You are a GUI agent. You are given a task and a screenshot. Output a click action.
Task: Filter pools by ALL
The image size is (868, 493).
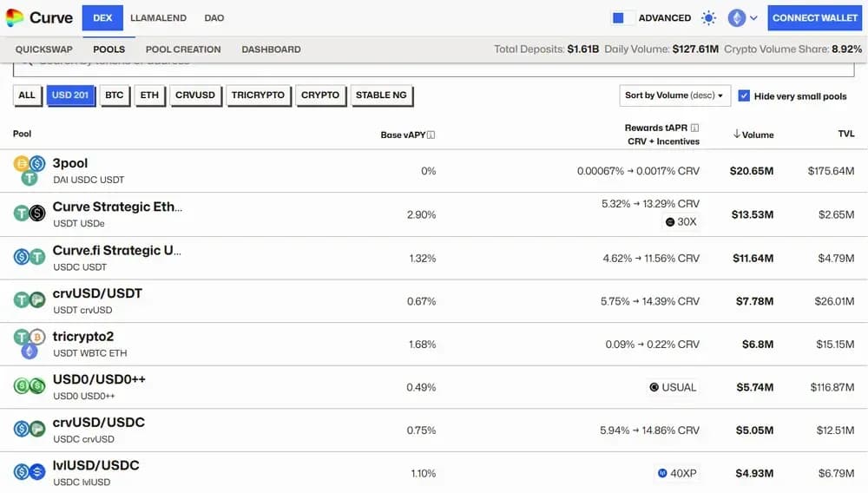27,95
